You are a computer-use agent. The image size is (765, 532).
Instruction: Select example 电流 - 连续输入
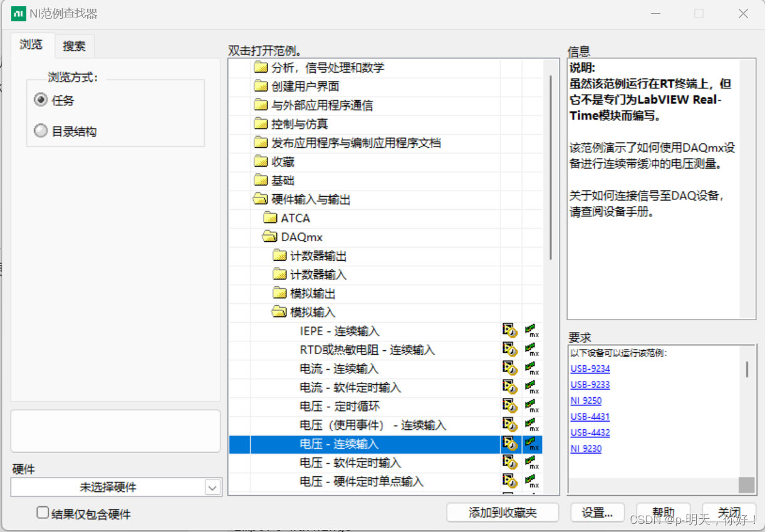[339, 368]
